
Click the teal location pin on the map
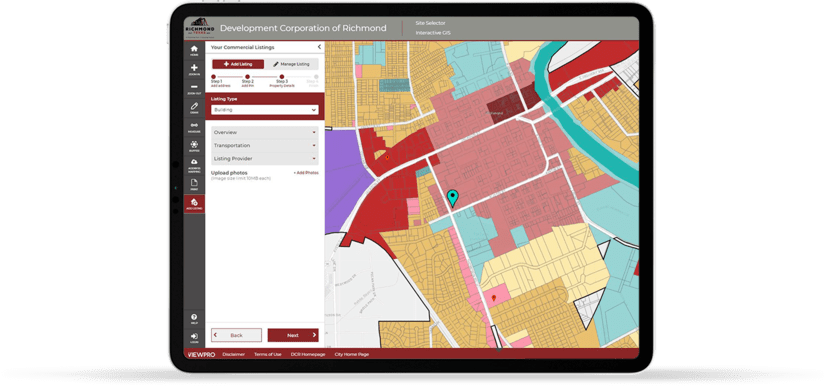[x=452, y=198]
